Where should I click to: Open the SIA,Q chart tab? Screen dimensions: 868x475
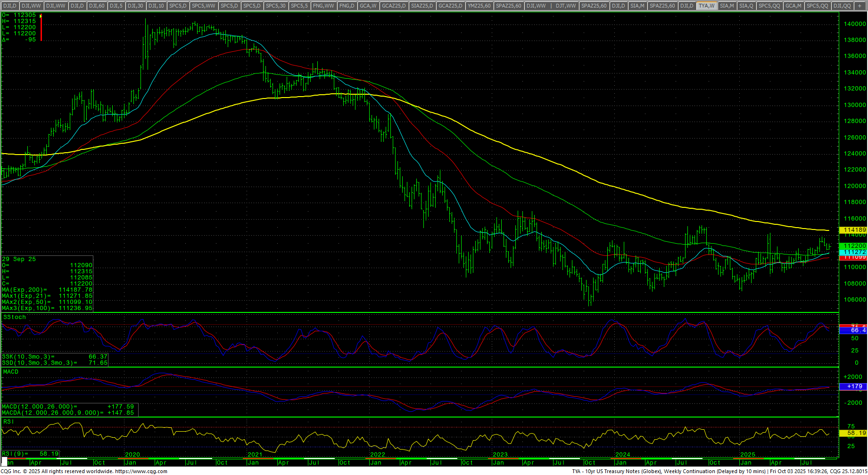pyautogui.click(x=746, y=6)
